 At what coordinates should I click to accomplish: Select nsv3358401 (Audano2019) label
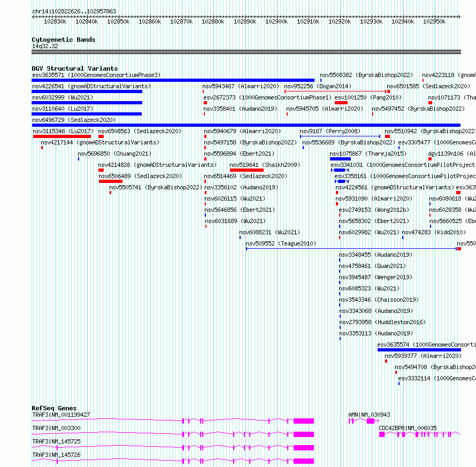pos(240,109)
